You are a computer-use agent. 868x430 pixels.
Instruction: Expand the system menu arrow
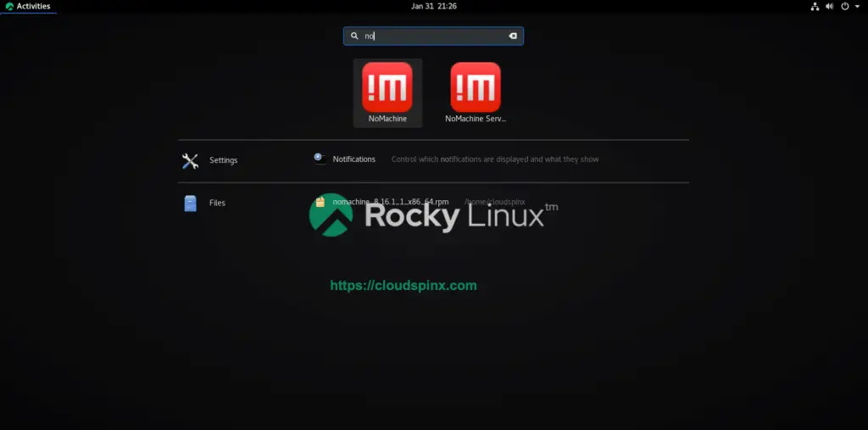click(x=857, y=7)
